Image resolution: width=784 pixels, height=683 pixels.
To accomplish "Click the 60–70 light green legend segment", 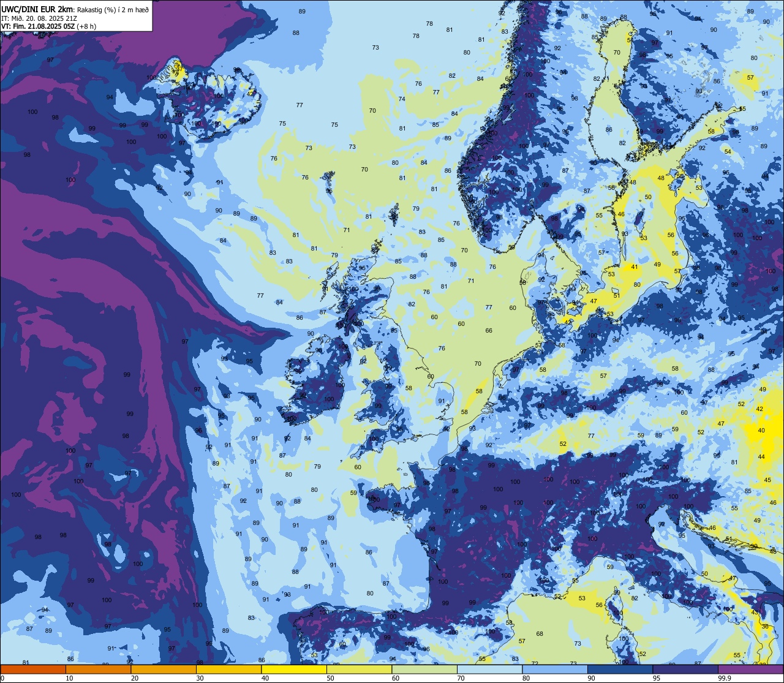I will coord(424,669).
